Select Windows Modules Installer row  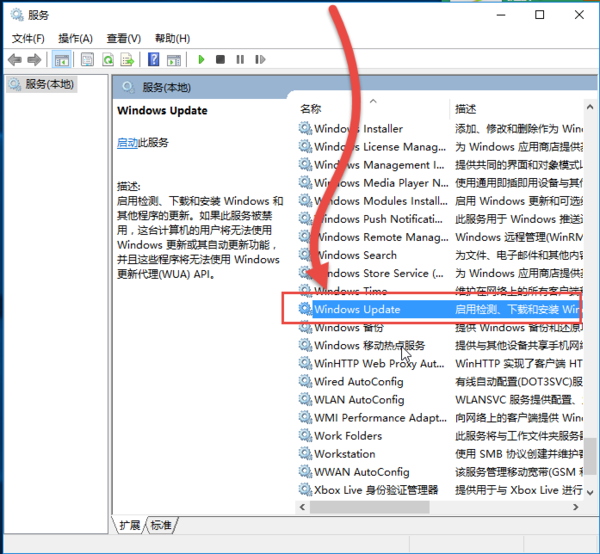[x=440, y=201]
